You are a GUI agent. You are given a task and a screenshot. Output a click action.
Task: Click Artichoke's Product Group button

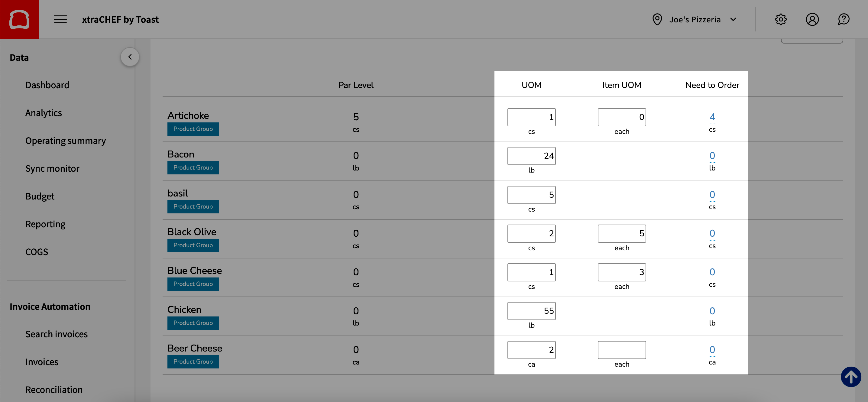193,129
